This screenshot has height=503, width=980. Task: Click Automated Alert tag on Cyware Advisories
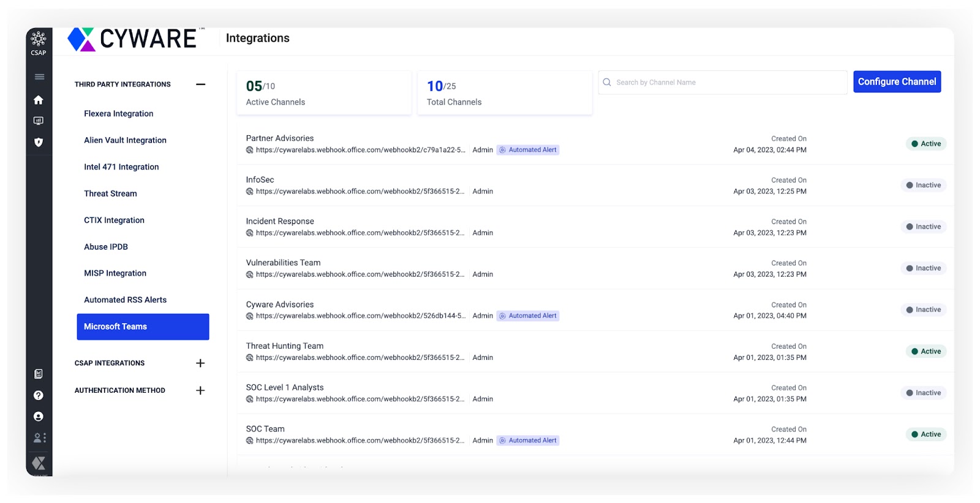[528, 316]
